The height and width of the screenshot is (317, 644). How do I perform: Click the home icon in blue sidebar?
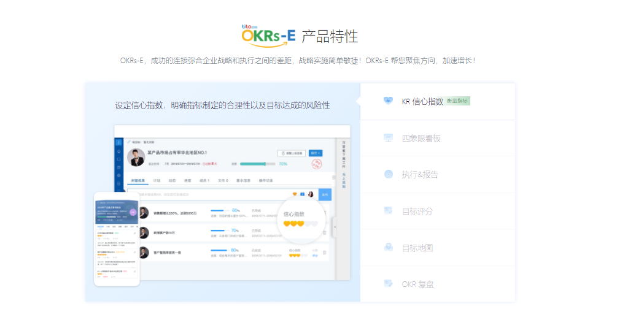pyautogui.click(x=118, y=151)
